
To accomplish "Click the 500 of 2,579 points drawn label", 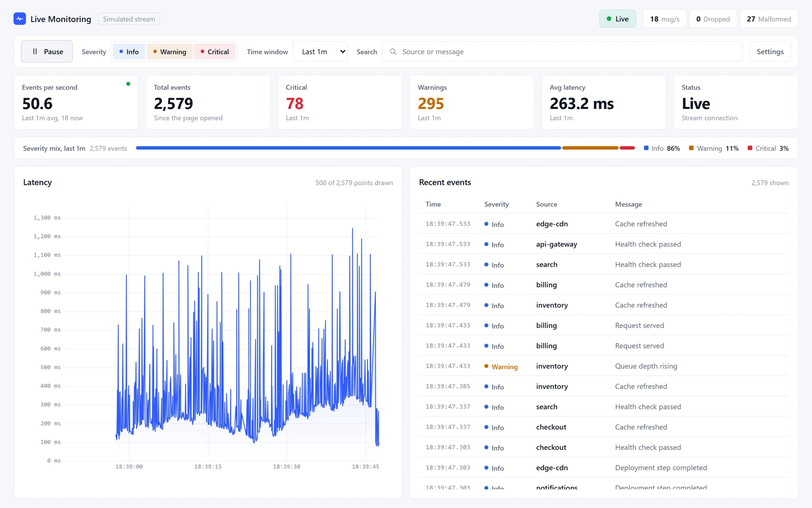I will point(354,183).
